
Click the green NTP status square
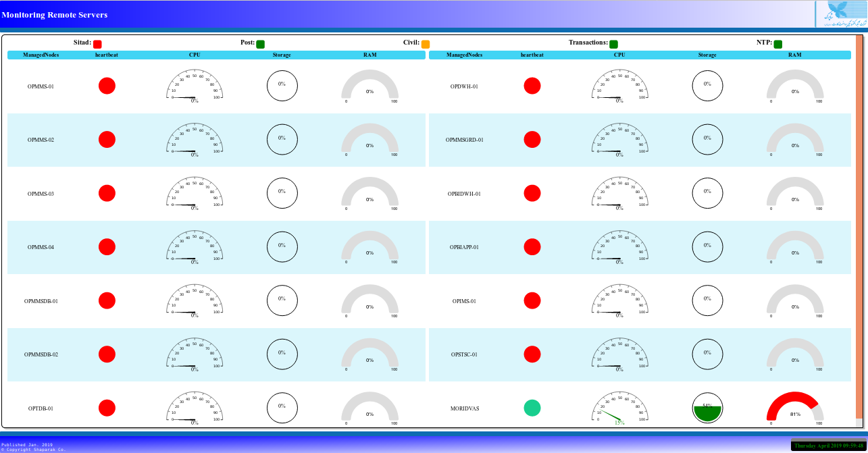[778, 44]
